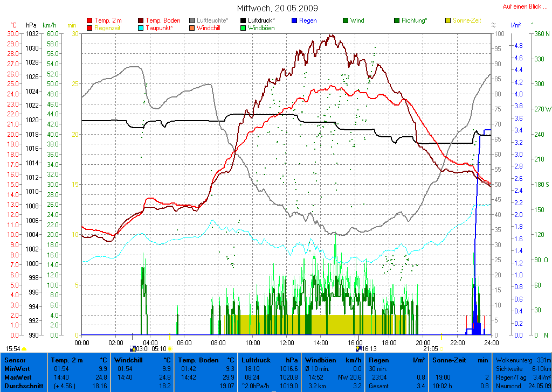
Task: Click the yellow Sonne-Zeit legend swatch
Action: pos(448,20)
